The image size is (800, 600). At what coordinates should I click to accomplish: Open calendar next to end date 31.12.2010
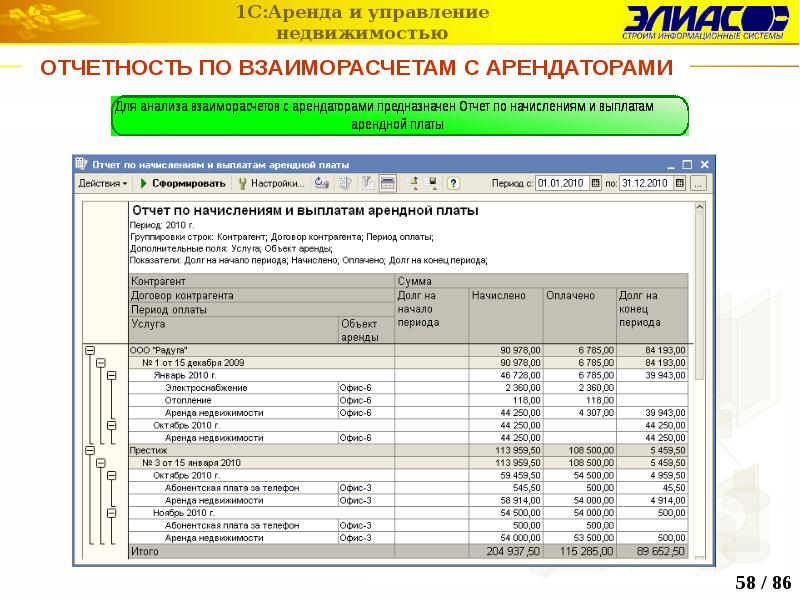[x=680, y=184]
